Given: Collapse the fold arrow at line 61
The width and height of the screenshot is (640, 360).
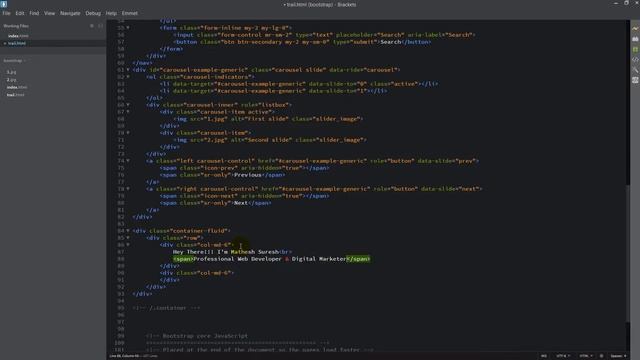Looking at the screenshot, I should [128, 70].
